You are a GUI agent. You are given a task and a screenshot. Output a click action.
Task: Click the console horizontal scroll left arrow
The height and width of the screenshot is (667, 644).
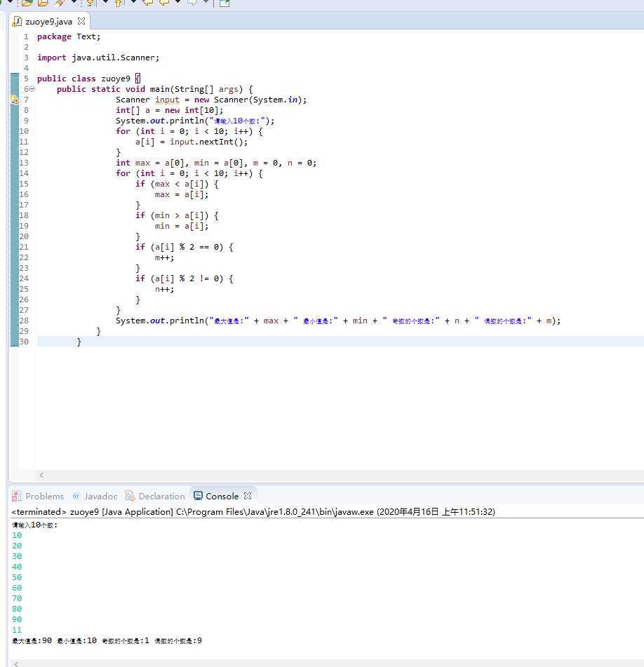(17, 663)
